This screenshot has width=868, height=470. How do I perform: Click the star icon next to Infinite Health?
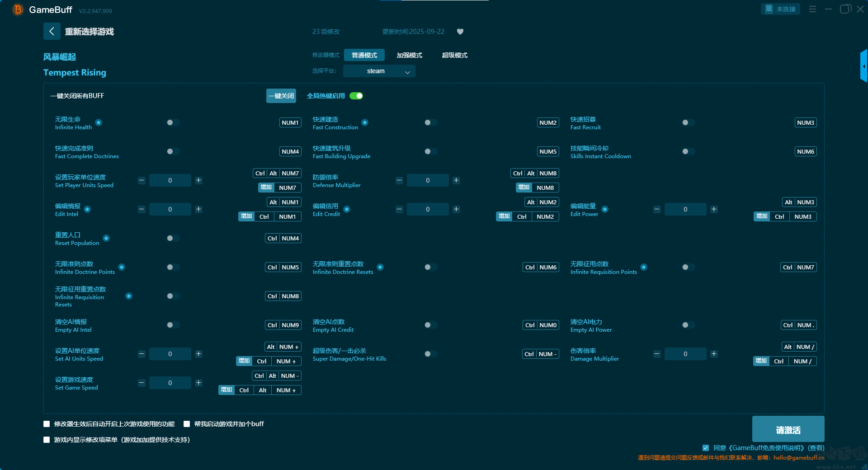[99, 122]
